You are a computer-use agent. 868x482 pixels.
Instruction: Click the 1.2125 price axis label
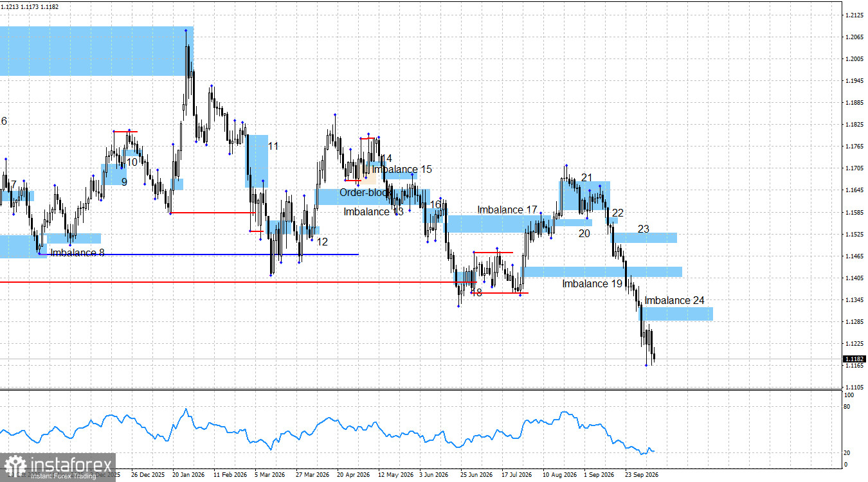pyautogui.click(x=854, y=15)
